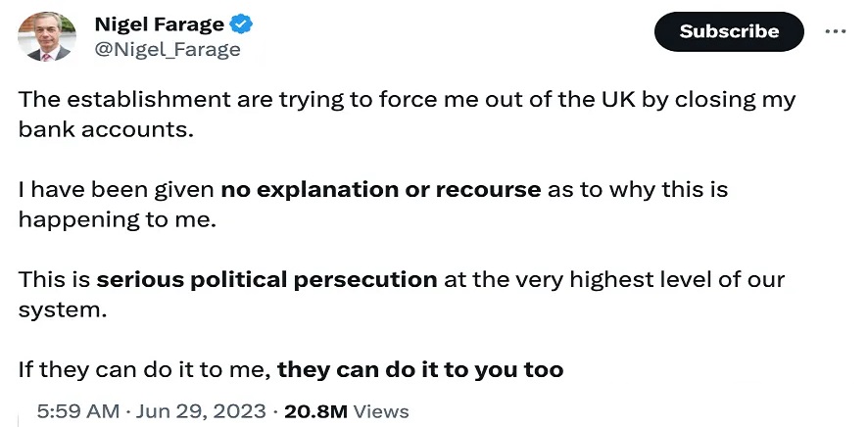Click the Jun 29, 2023 date
868x427 pixels.
pyautogui.click(x=203, y=411)
